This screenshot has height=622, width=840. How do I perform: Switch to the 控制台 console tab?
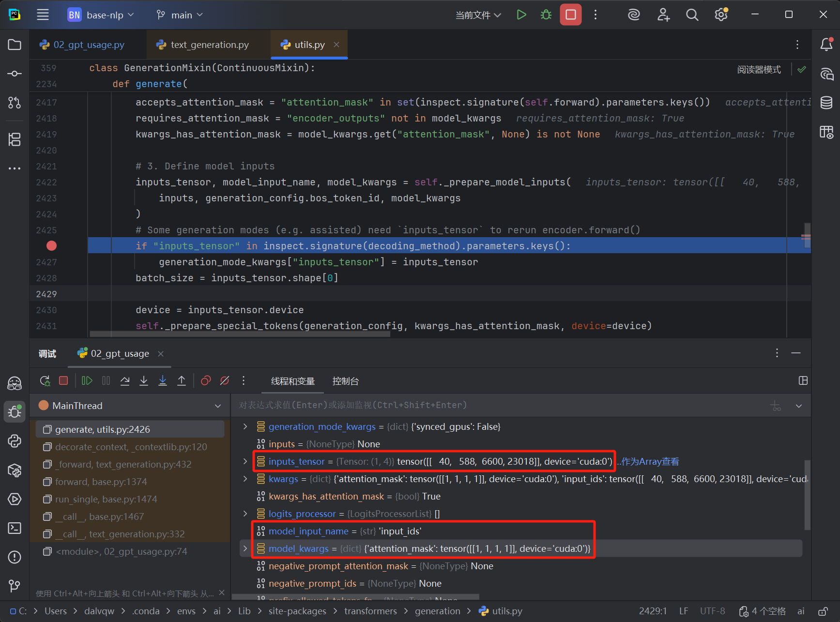(345, 381)
